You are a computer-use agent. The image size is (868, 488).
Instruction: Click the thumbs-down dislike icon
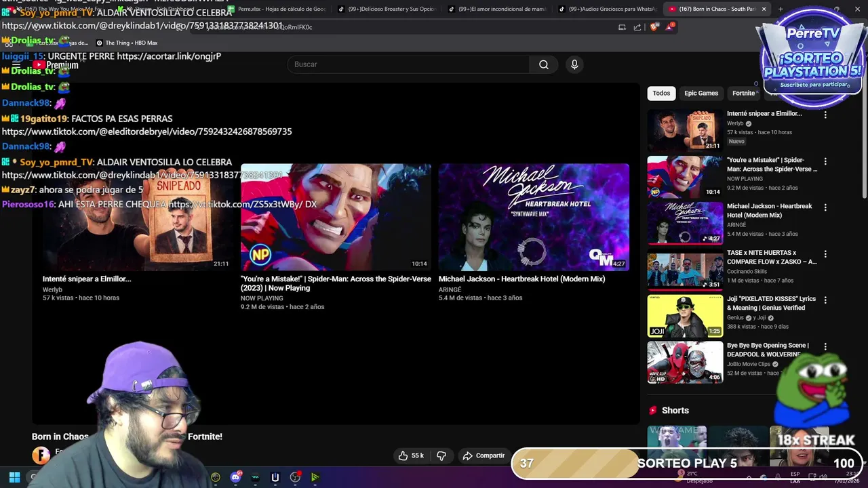tap(441, 455)
